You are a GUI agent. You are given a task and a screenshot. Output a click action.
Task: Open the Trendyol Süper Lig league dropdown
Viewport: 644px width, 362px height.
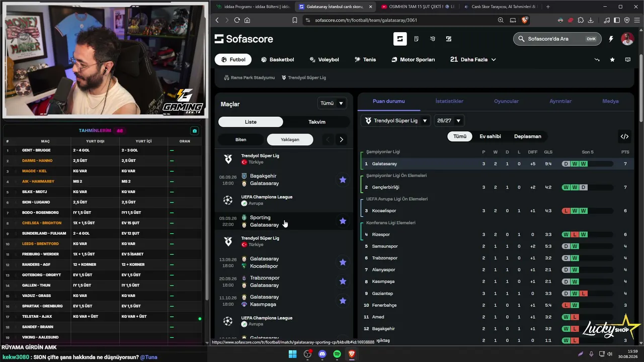click(x=395, y=121)
